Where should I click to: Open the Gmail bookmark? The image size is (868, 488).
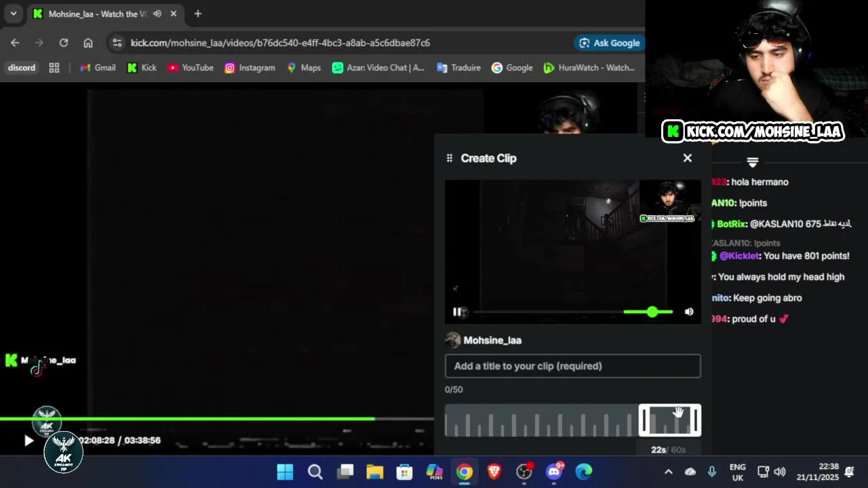98,68
